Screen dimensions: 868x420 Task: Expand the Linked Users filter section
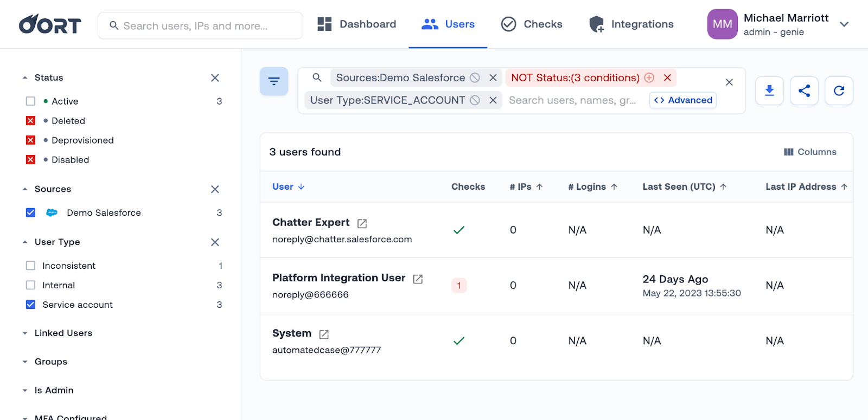tap(63, 333)
